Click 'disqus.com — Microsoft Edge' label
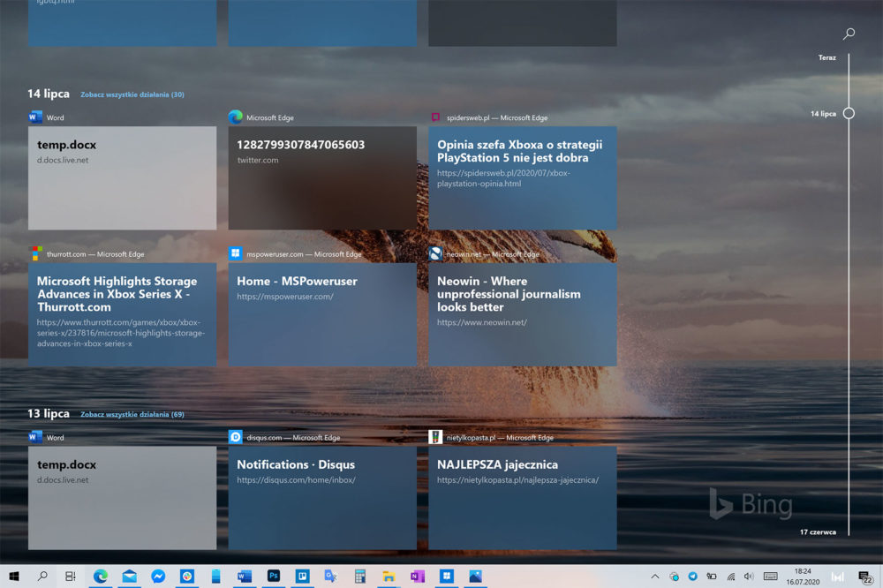The height and width of the screenshot is (588, 883). point(293,438)
